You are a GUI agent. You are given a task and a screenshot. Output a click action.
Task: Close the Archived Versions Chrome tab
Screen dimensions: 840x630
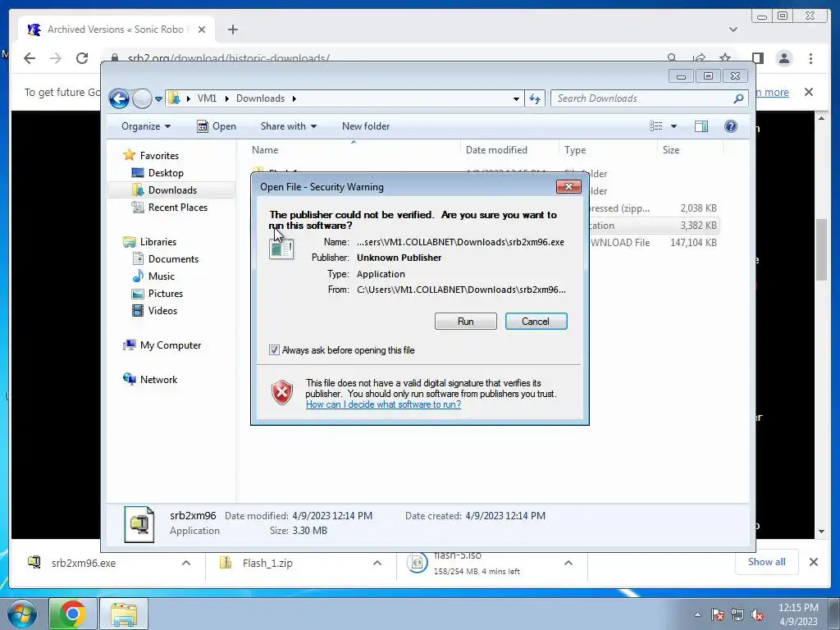[x=202, y=30]
